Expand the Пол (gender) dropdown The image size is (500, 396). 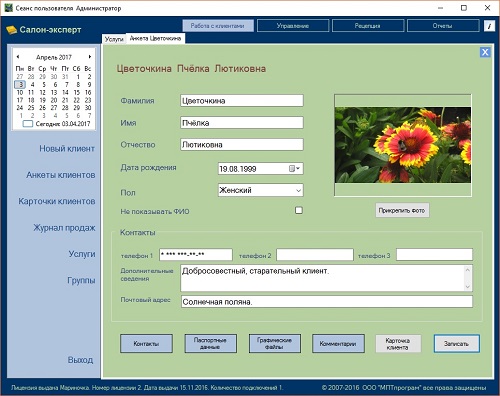[298, 191]
